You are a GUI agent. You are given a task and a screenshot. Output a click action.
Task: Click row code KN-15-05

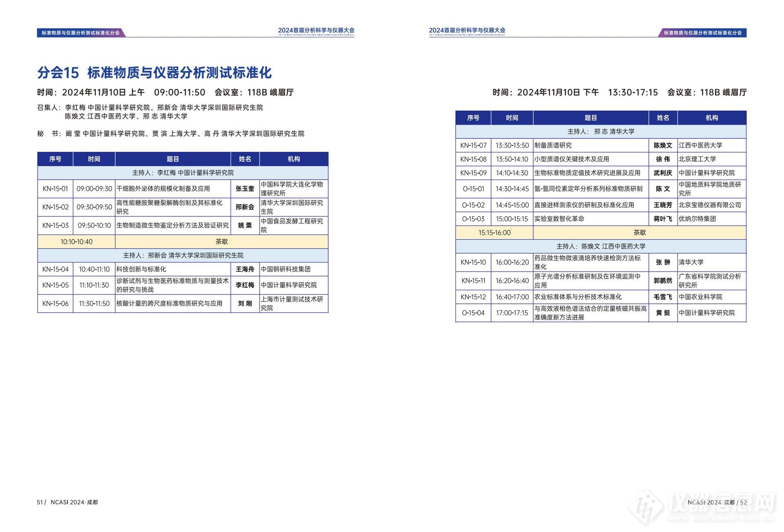tap(55, 285)
